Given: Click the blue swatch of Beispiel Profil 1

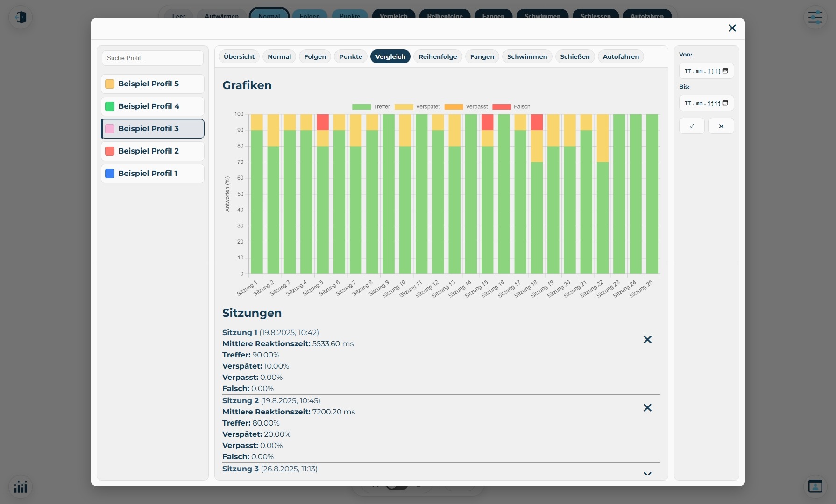Looking at the screenshot, I should [110, 174].
